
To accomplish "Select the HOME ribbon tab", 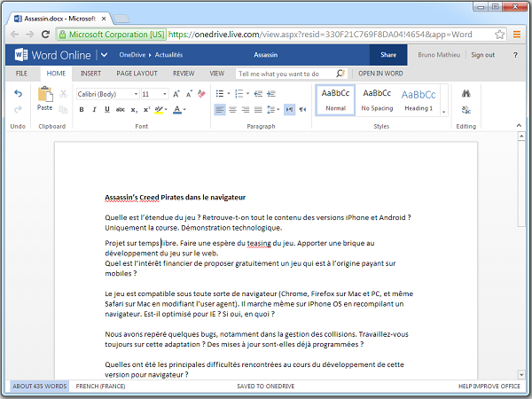I will tap(56, 74).
